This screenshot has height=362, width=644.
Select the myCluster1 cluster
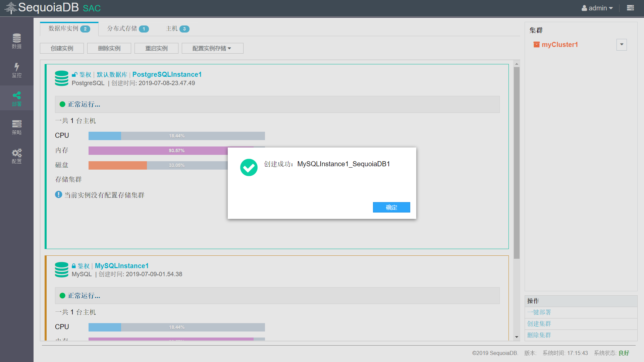[559, 45]
